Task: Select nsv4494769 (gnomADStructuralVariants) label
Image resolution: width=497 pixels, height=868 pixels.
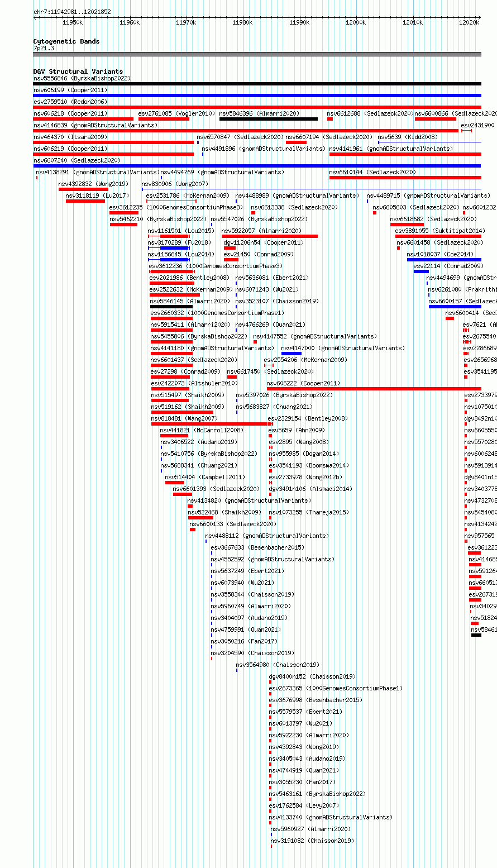Action: [222, 173]
